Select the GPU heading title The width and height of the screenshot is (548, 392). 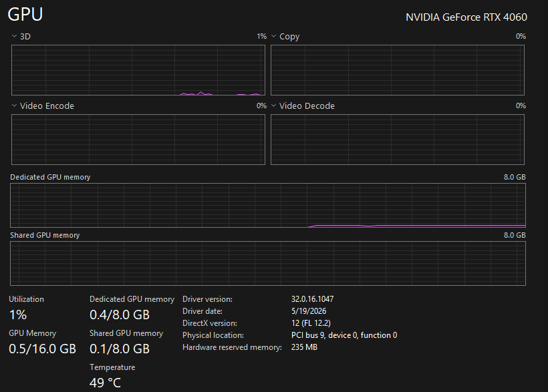pos(25,15)
